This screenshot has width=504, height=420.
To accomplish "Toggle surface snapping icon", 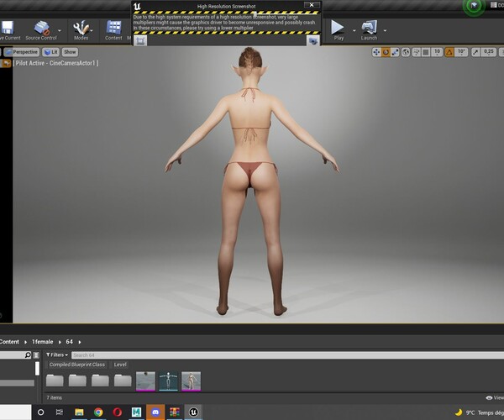I will tap(417, 52).
